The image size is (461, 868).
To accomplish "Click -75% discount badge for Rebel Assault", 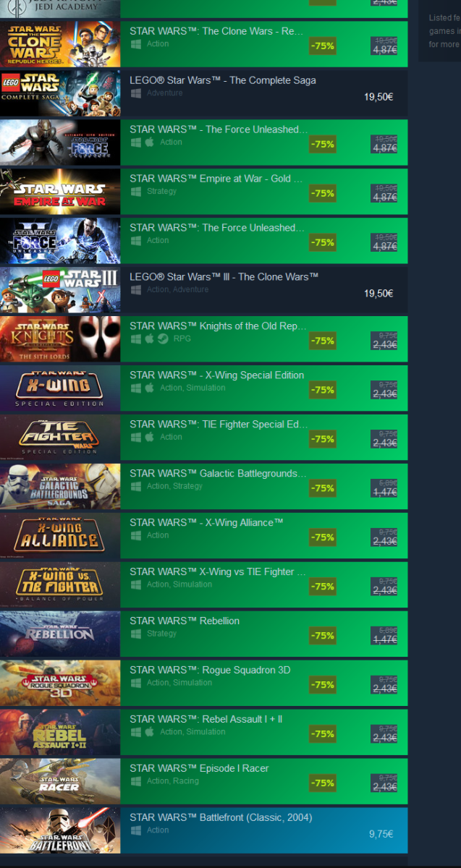I will point(322,734).
